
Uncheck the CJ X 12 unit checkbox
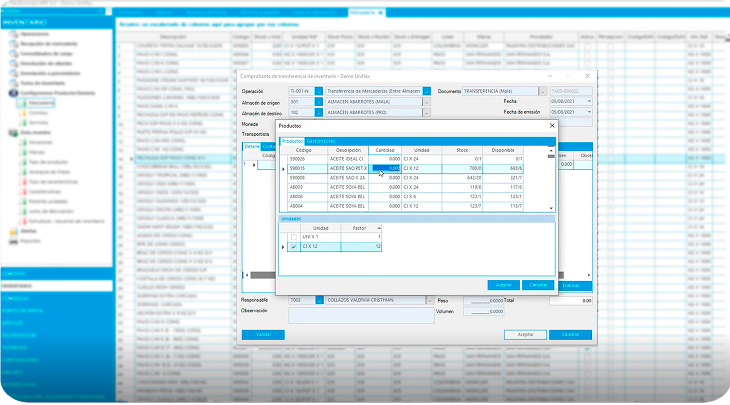click(293, 246)
